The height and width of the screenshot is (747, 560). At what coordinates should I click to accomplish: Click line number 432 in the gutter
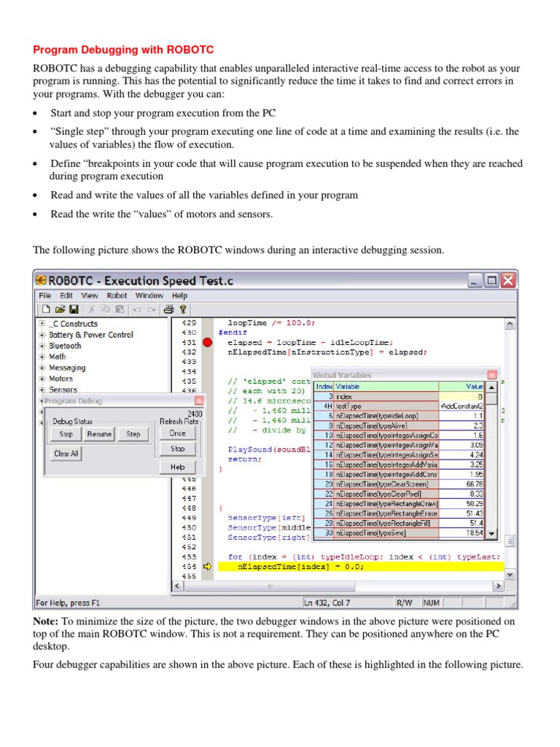tap(189, 352)
